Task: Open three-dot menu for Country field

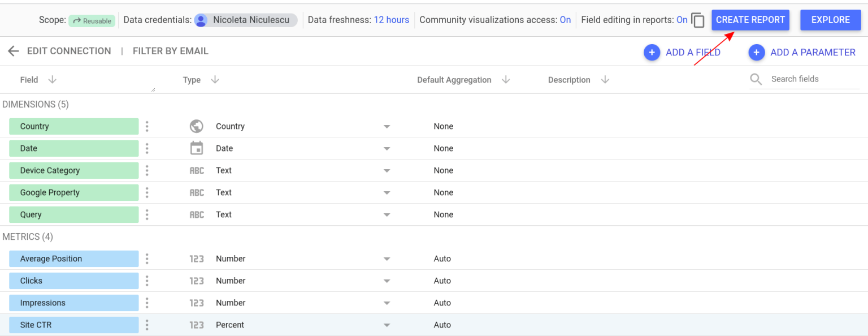Action: tap(147, 126)
